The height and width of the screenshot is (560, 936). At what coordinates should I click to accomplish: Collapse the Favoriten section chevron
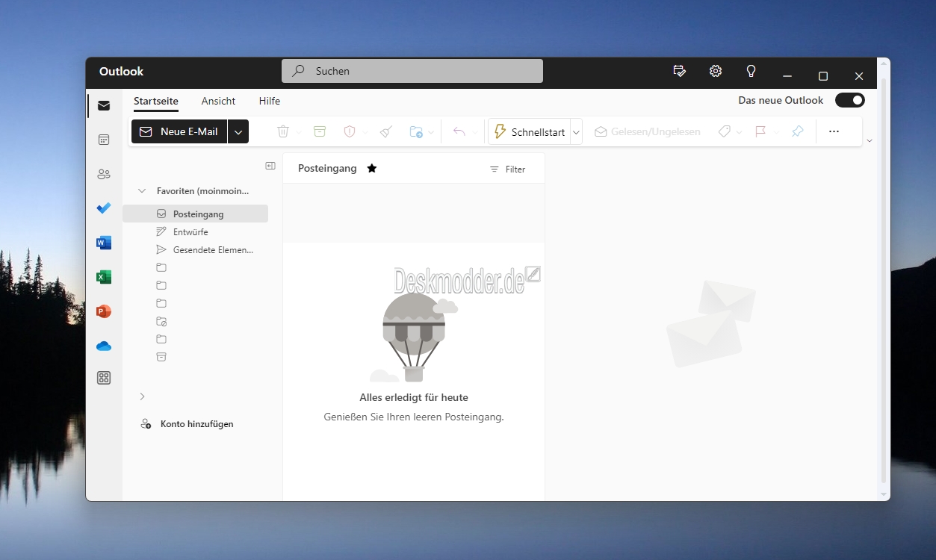[142, 191]
